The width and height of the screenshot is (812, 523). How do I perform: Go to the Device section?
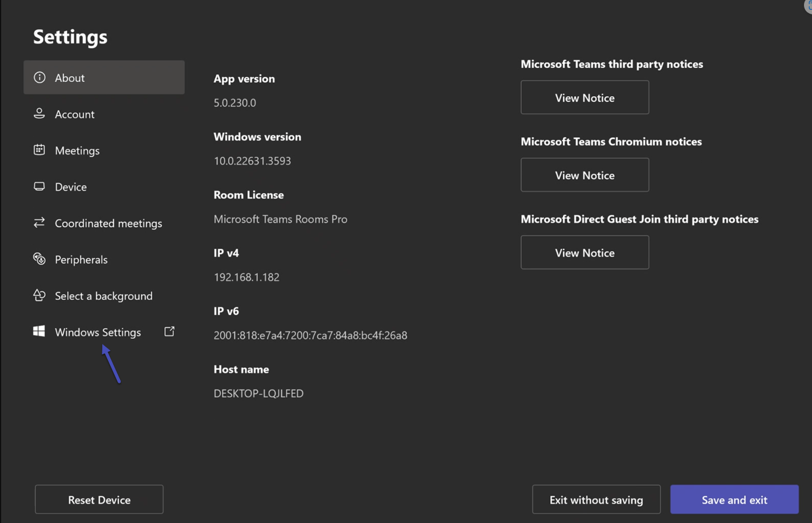pos(104,187)
